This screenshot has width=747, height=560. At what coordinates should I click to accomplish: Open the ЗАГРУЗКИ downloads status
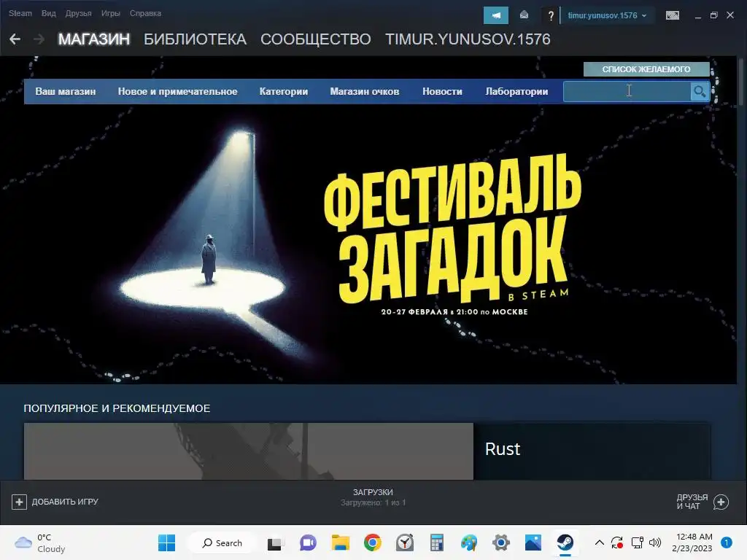click(x=373, y=497)
